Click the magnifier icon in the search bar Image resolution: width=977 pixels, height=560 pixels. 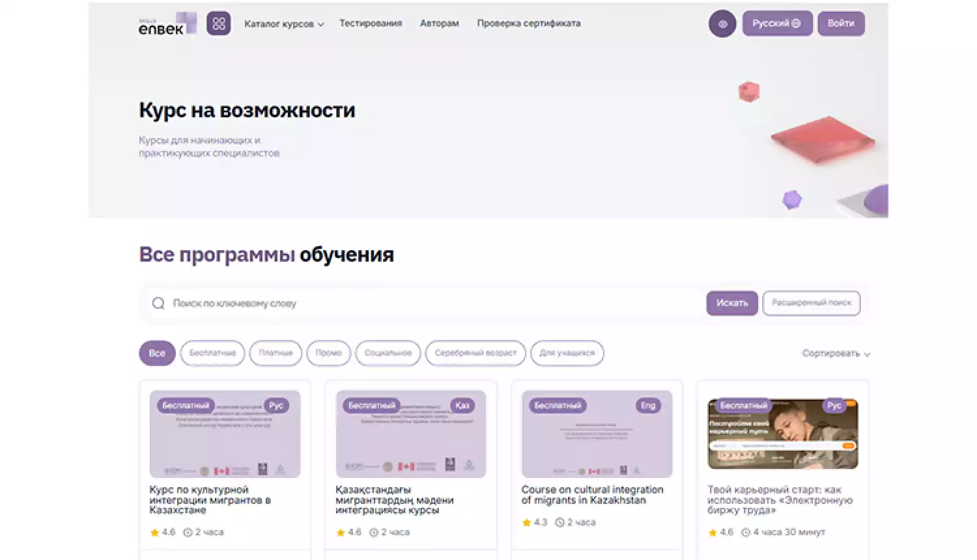(x=158, y=303)
